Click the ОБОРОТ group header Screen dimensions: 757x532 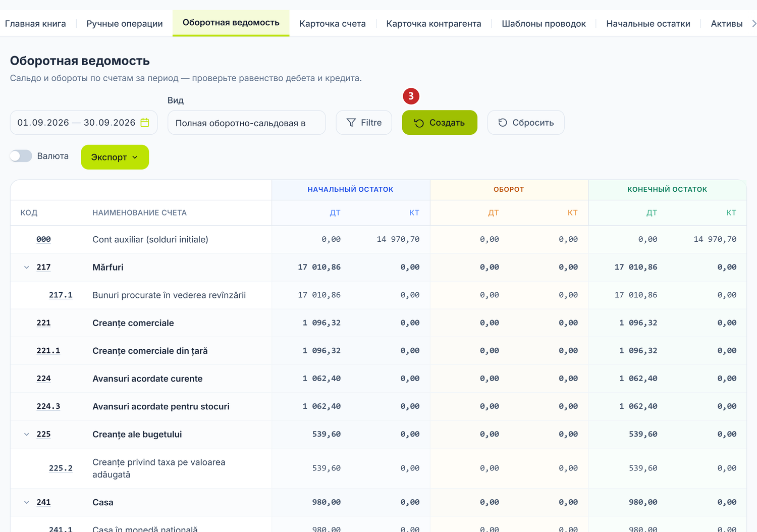[x=509, y=189]
